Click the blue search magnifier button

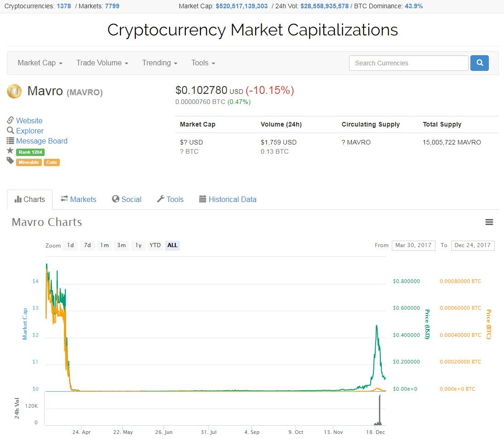(x=479, y=63)
